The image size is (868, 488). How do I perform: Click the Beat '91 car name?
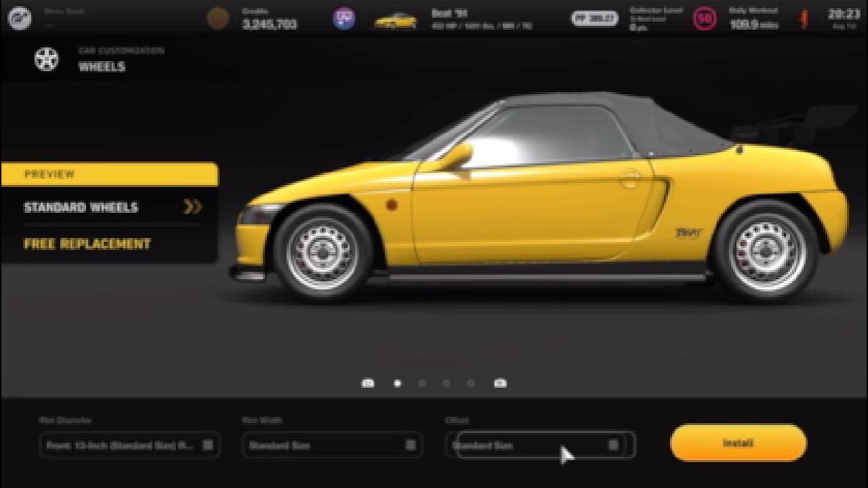[x=449, y=13]
